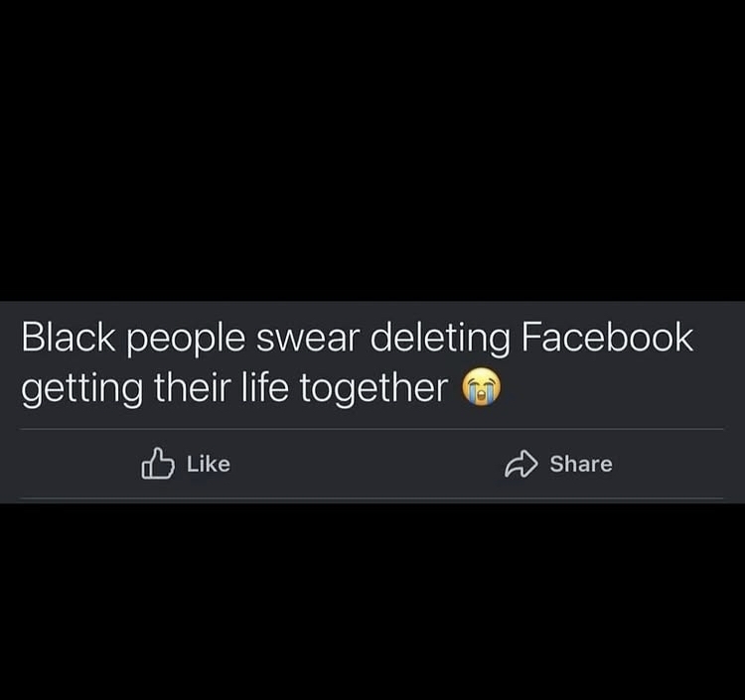Click the word 'people' in the first line
Screen dimensions: 745x700
pyautogui.click(x=186, y=341)
